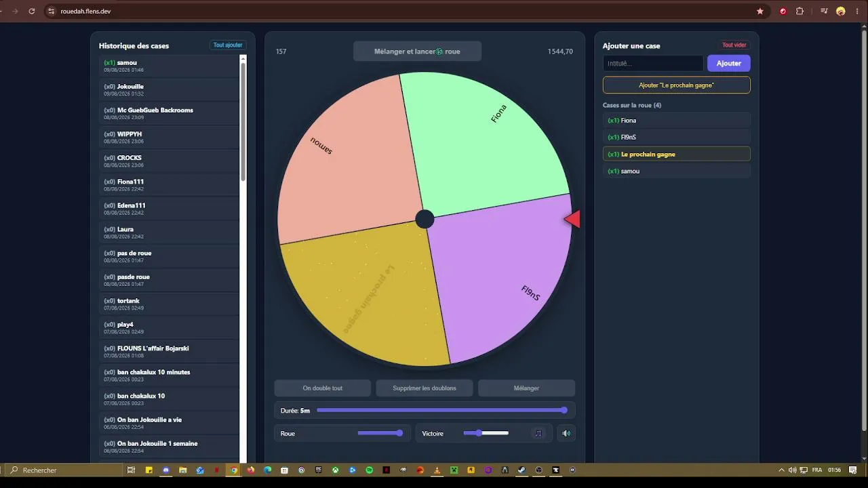868x488 pixels.
Task: Click FLOUNS L'affair Bojarski history entry
Action: point(170,351)
